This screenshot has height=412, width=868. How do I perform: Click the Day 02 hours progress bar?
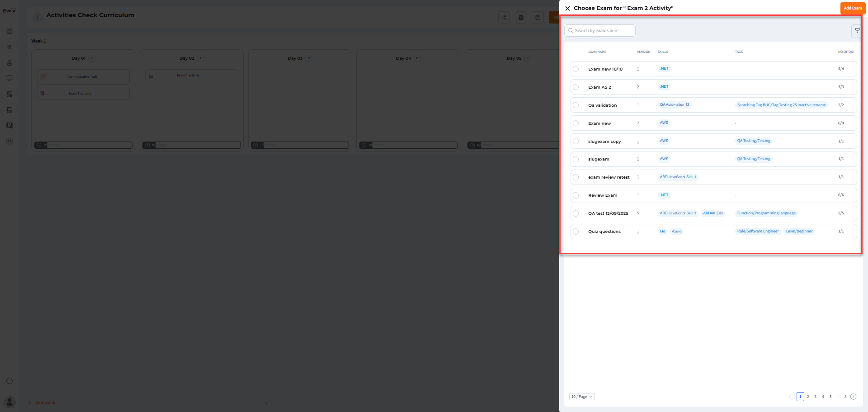coord(192,145)
